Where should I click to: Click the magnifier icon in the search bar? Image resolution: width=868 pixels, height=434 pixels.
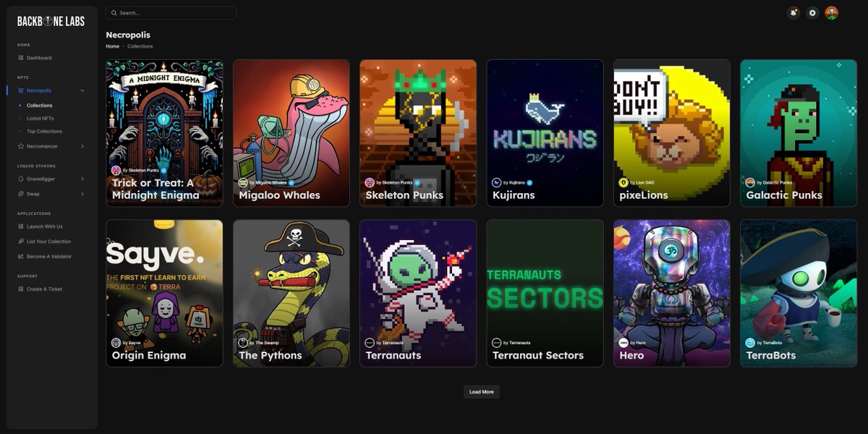pyautogui.click(x=114, y=13)
